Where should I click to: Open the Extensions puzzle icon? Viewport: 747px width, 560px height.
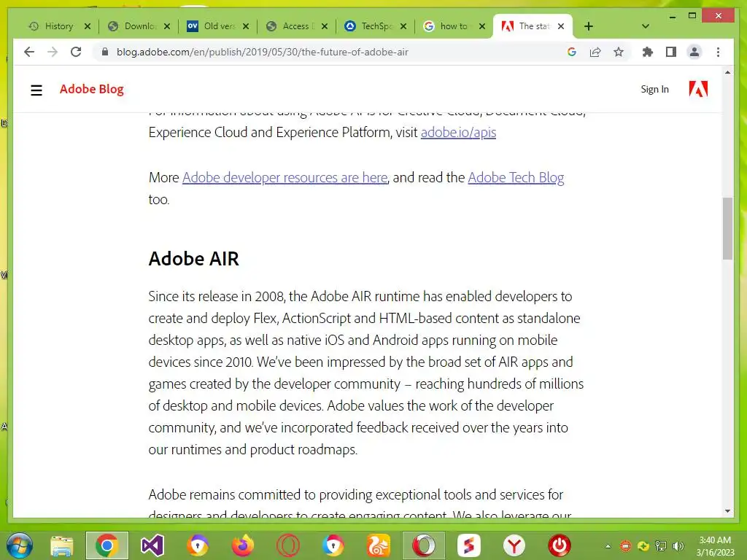point(648,52)
